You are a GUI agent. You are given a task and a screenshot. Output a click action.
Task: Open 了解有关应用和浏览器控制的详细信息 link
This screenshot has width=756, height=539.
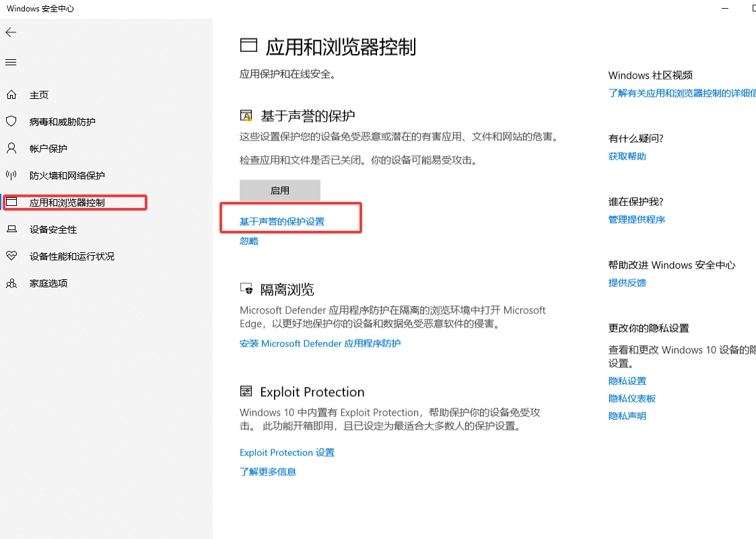click(x=682, y=93)
